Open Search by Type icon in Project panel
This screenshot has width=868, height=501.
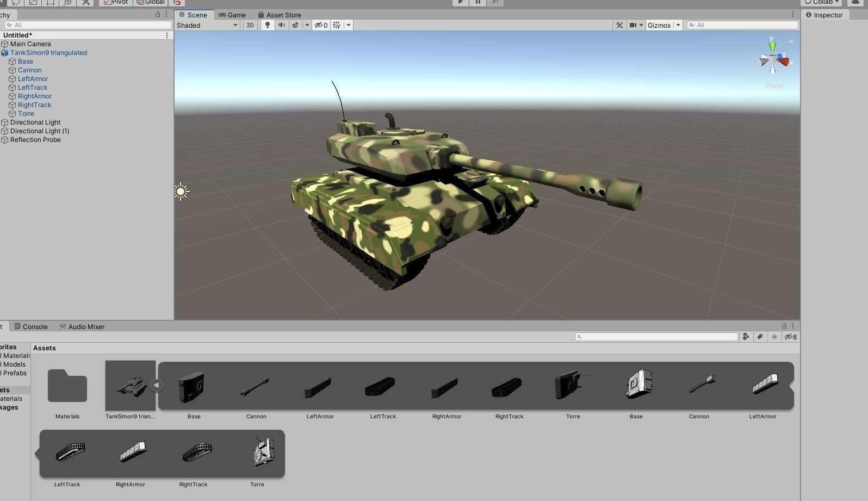pos(746,337)
